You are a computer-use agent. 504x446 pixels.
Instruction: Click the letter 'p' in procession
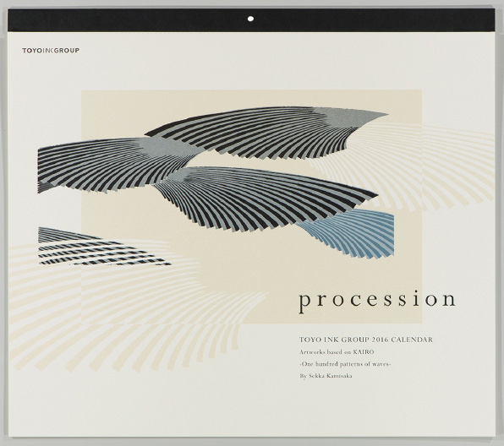pos(305,303)
